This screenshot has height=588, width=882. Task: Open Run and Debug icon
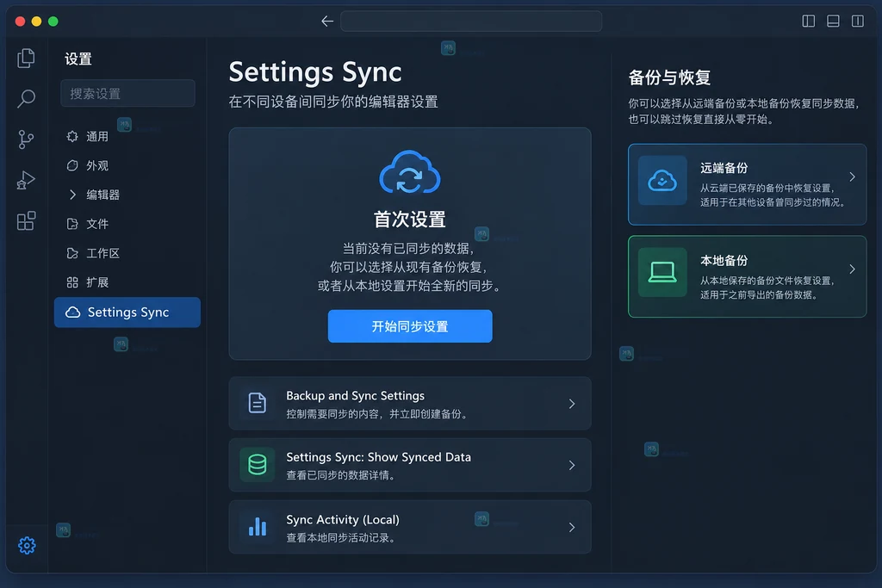point(26,180)
